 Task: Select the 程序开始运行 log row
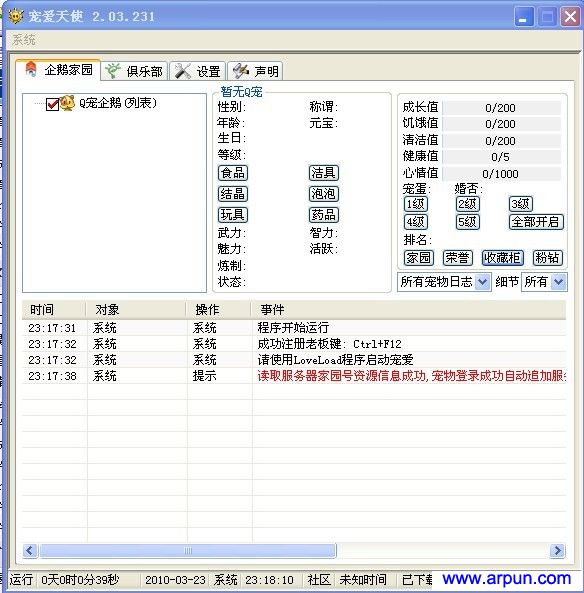(x=294, y=328)
